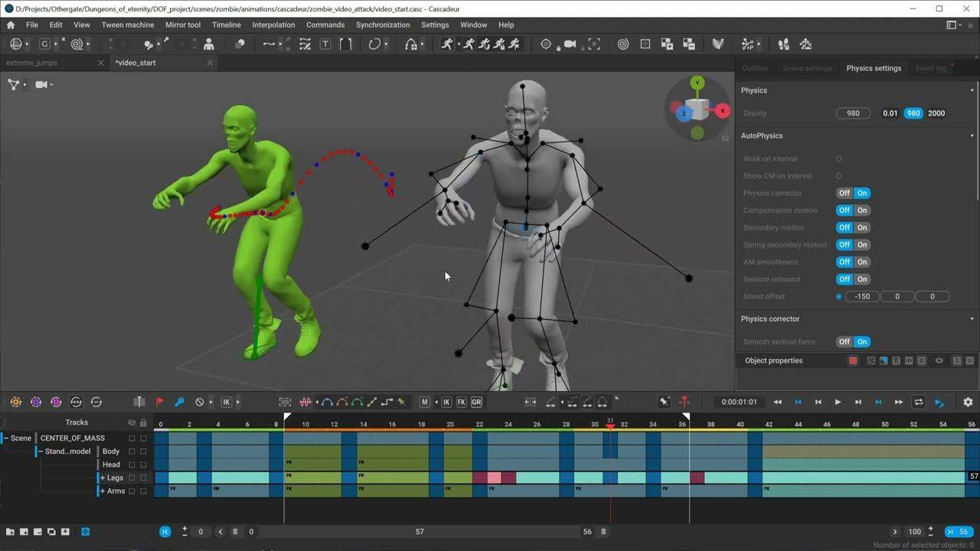Click the step-interpolation icon on the timeline toolbar
Viewport: 980px width, 551px height.
point(387,402)
